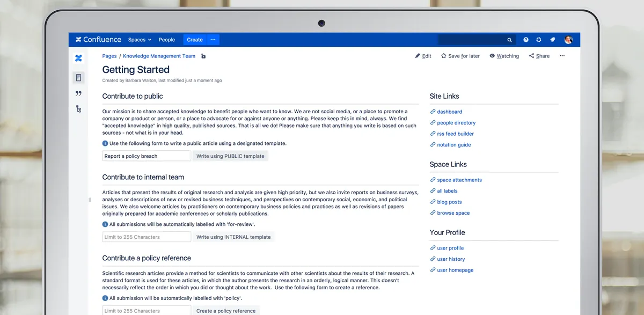Click the sidebar collapse handle

pyautogui.click(x=90, y=200)
